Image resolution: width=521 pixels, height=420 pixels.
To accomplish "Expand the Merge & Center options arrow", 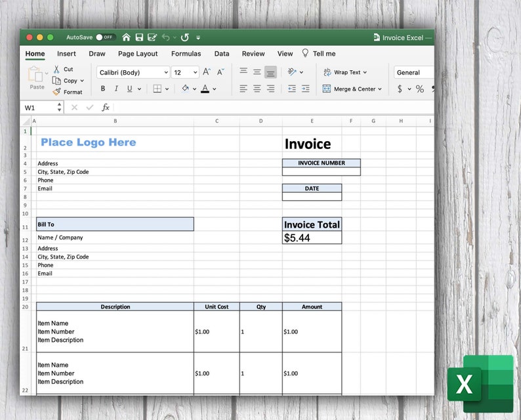I will click(380, 89).
